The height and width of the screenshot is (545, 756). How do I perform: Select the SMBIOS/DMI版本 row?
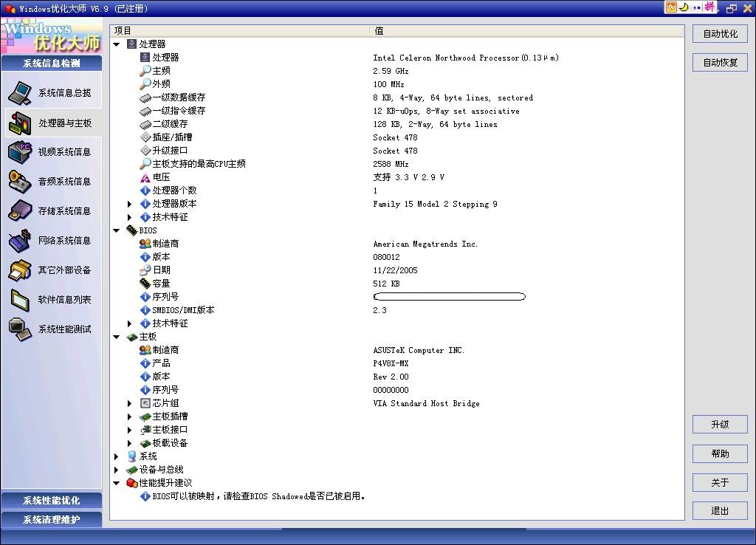[x=397, y=310]
